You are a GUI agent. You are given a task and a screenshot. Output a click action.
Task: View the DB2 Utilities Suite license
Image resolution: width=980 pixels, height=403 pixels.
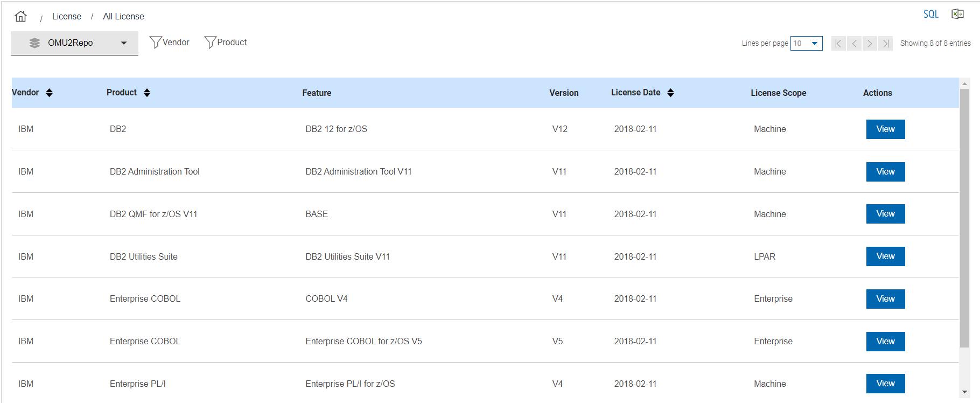885,256
